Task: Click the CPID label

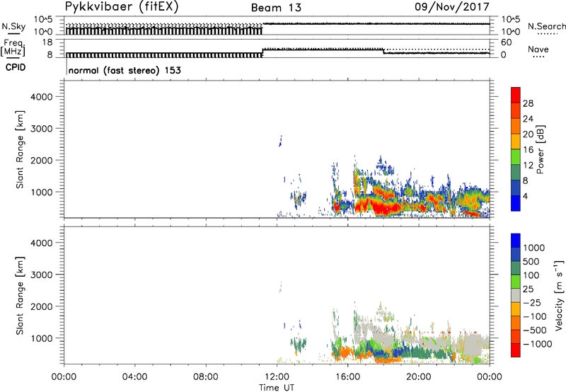Action: click(x=16, y=67)
